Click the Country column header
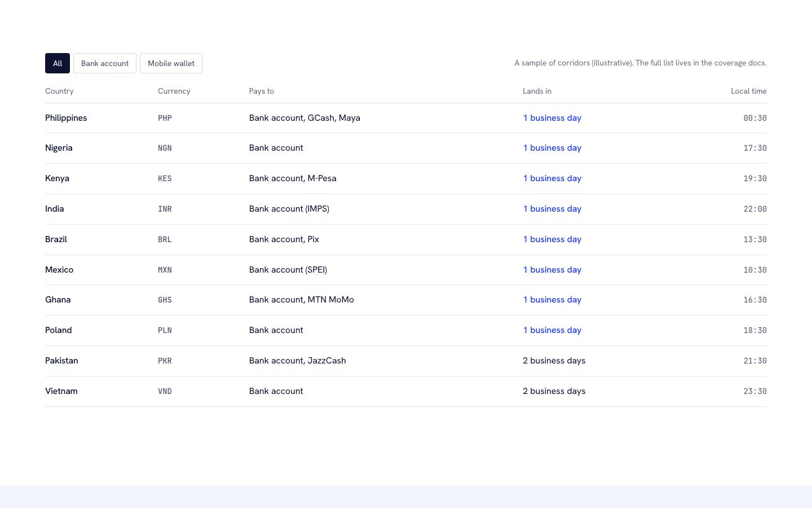 59,91
